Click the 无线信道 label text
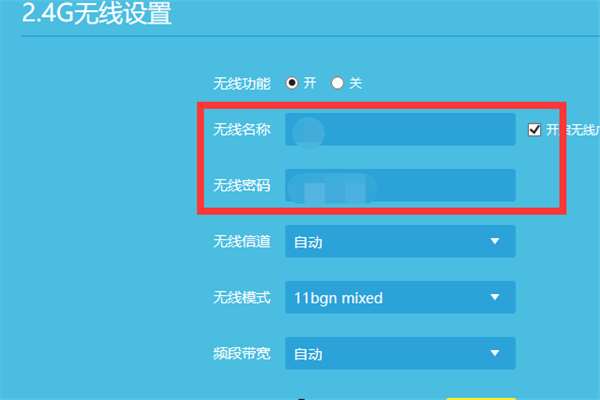Image resolution: width=600 pixels, height=400 pixels. click(242, 241)
